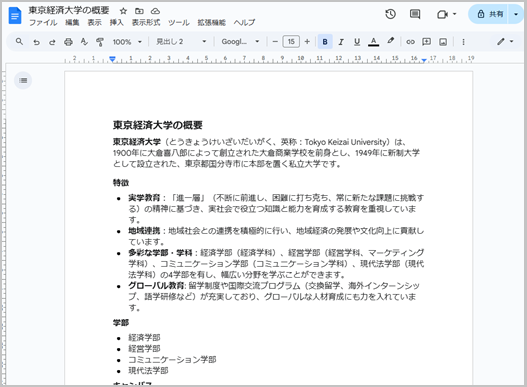
Task: Open the ヘルプ menu
Action: [x=244, y=23]
